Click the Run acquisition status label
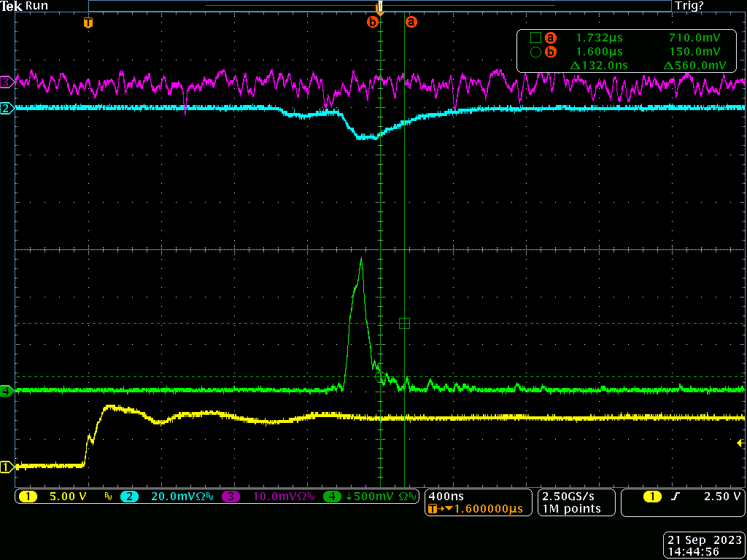Image resolution: width=747 pixels, height=560 pixels. tap(36, 5)
